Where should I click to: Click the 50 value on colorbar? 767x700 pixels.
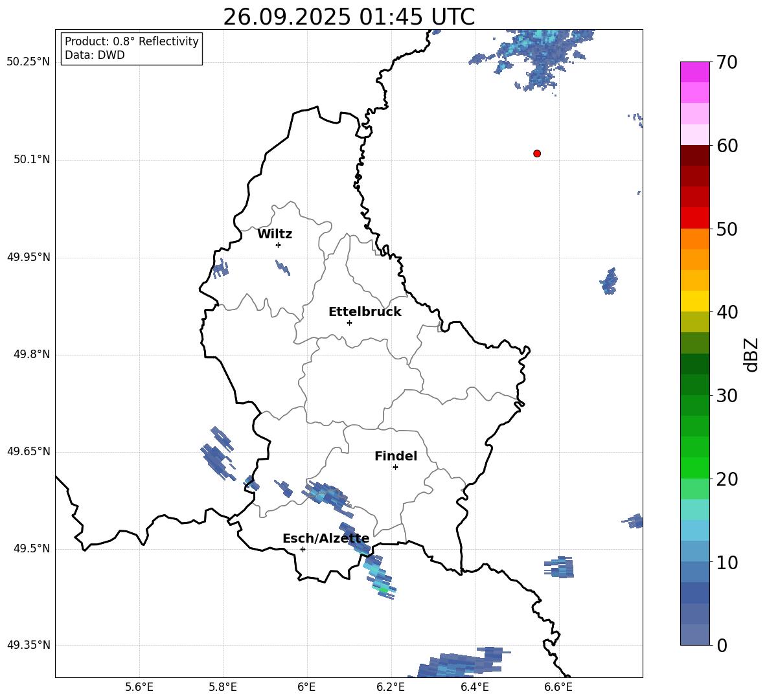[x=726, y=229]
